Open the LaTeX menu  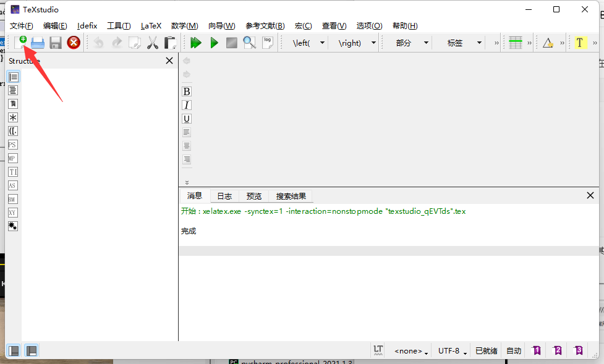(x=151, y=26)
